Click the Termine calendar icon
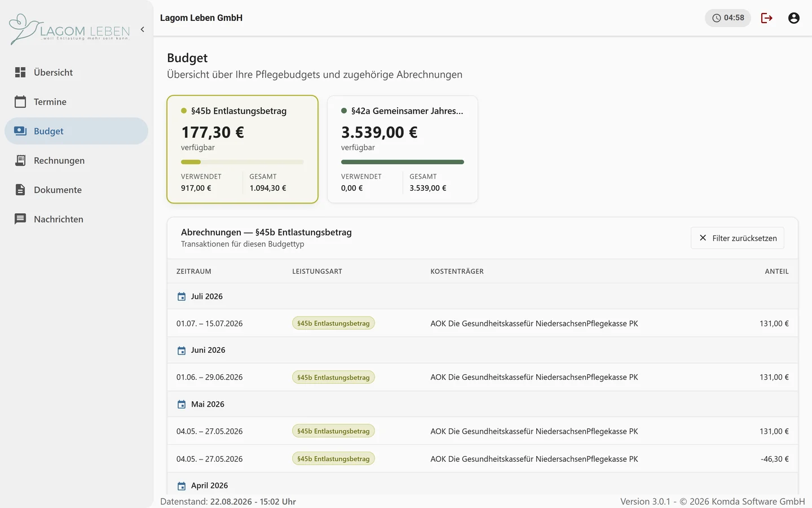Screen dimensions: 812x508 tap(20, 102)
